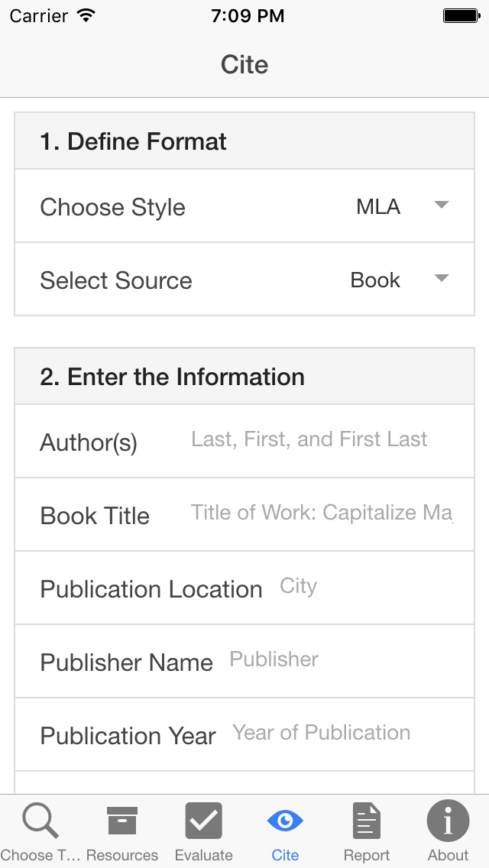Tap the Evaluate checkmark icon
The width and height of the screenshot is (489, 868).
203,821
